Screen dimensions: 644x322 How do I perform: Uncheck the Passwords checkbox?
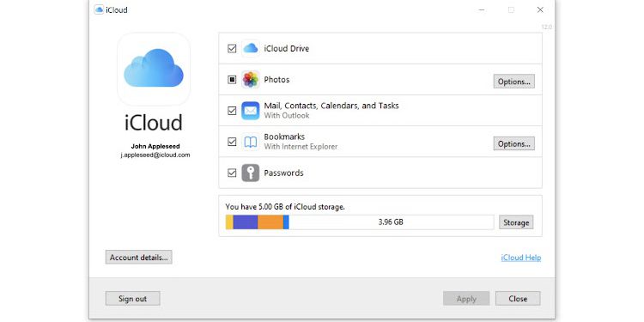(232, 173)
